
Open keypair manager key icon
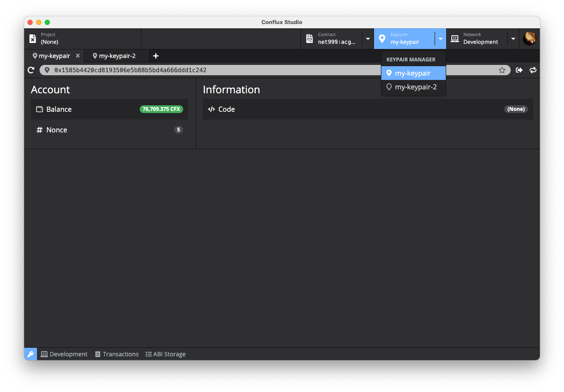[x=31, y=354]
